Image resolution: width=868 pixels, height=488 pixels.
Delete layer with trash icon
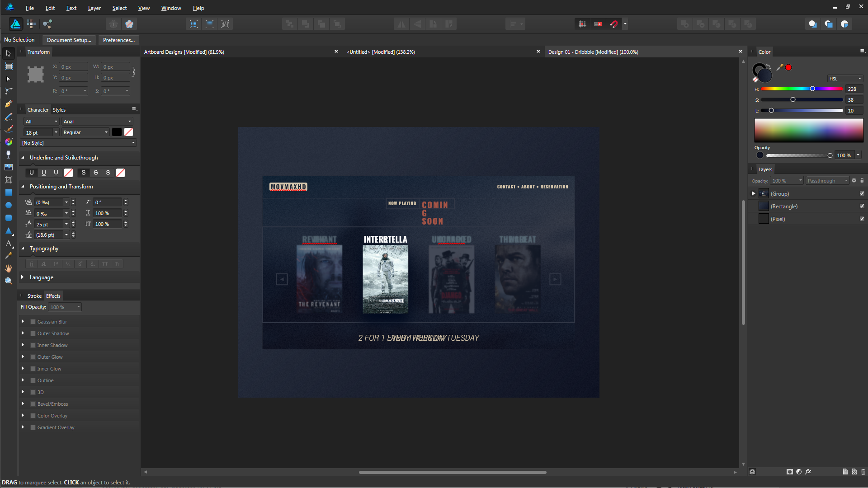[863, 472]
